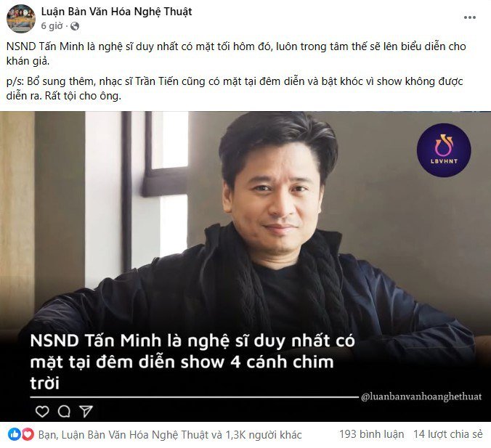Click the page profile avatar picture
The image size is (491, 448).
21,18
